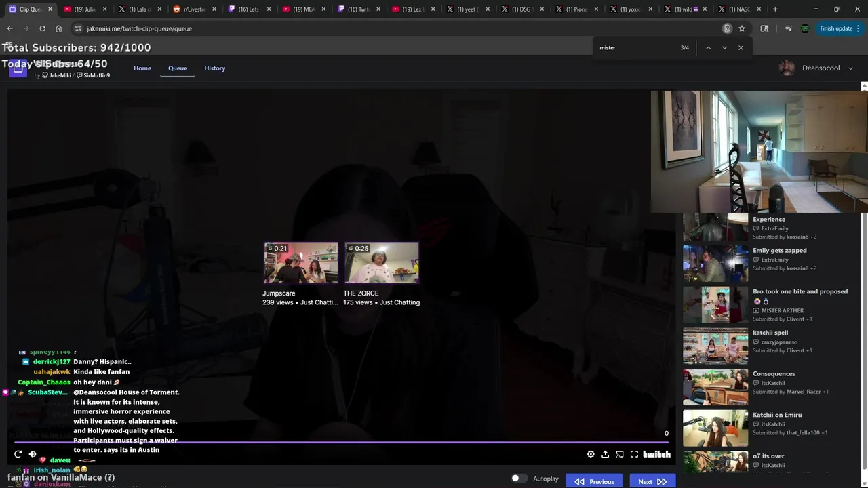Click the cast-to-device player icon
Screen dimensions: 868x488
click(619, 454)
